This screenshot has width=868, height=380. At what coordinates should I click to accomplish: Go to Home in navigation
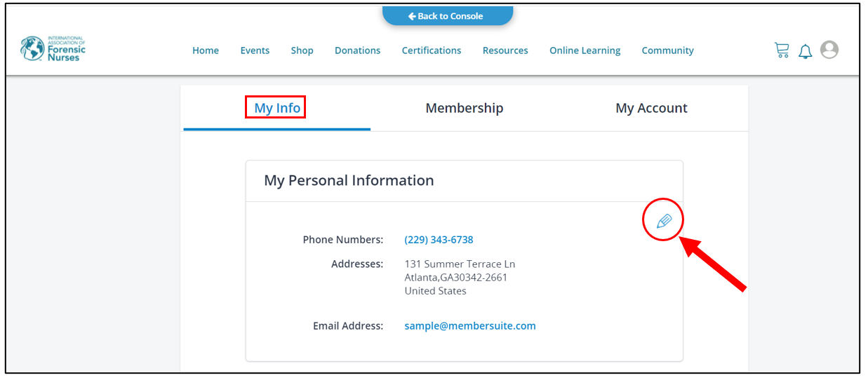206,50
